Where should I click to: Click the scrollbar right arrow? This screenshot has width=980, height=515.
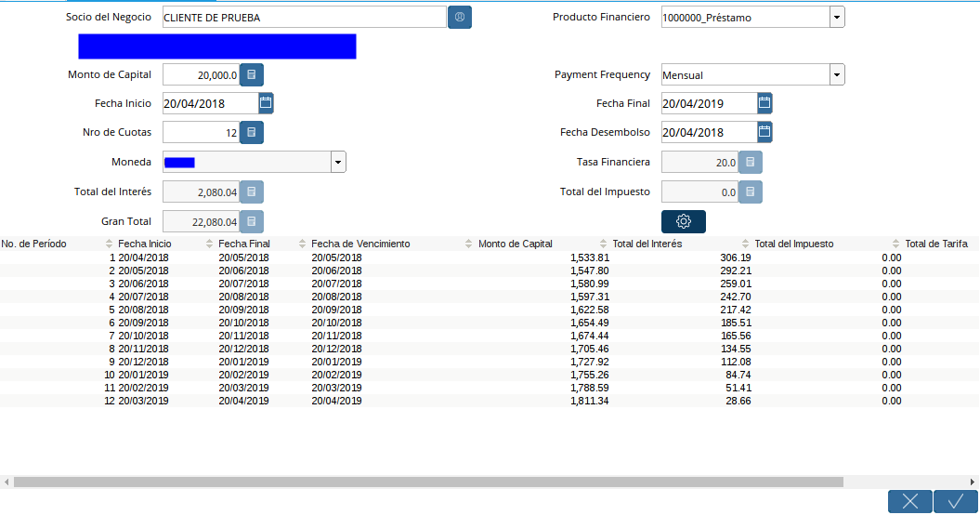(x=973, y=482)
